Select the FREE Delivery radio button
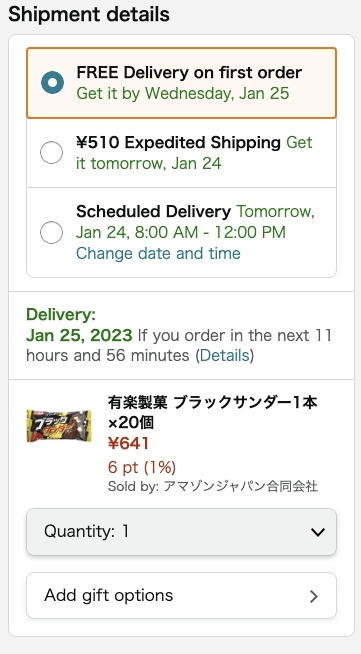361x654 pixels. click(x=53, y=83)
